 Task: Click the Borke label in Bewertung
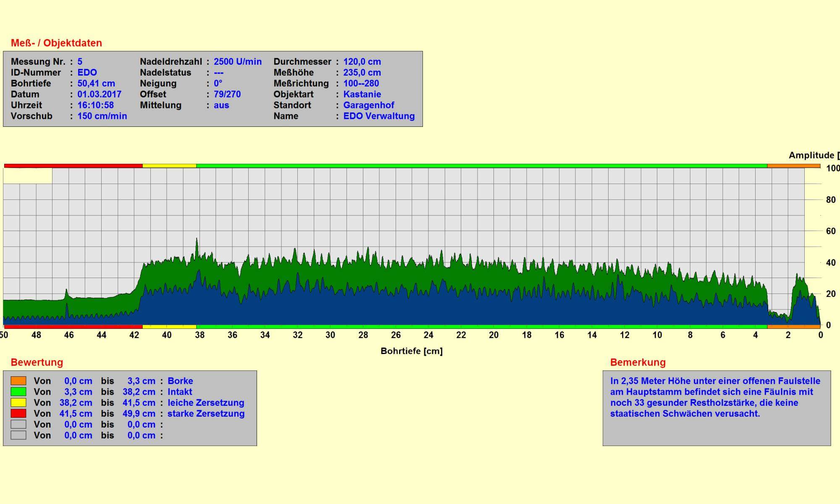pos(180,381)
